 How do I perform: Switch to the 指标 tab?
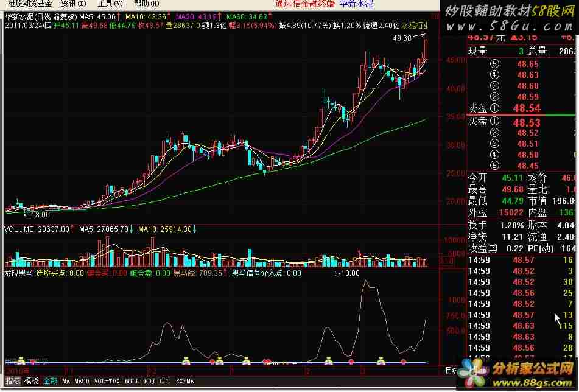pos(13,381)
